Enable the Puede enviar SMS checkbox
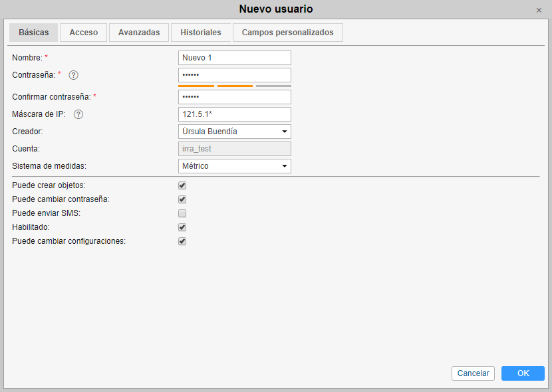The height and width of the screenshot is (392, 552). point(182,213)
